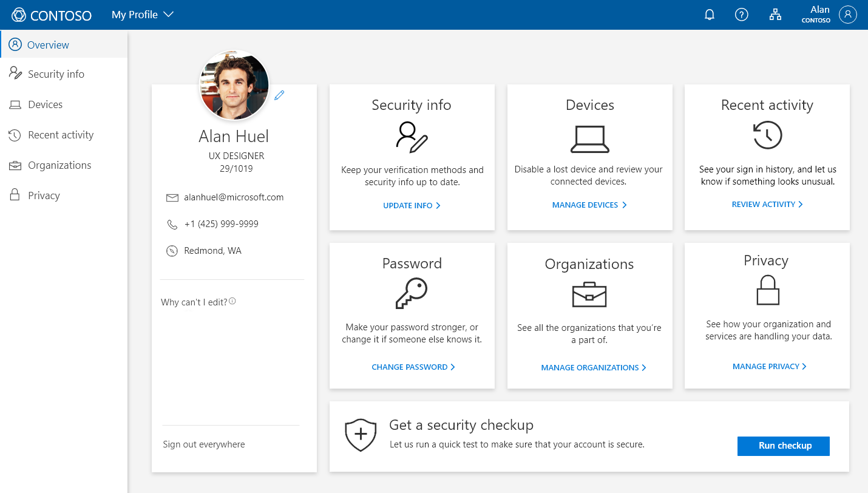Click the UX DESIGNER job title text
The height and width of the screenshot is (493, 868).
point(236,156)
